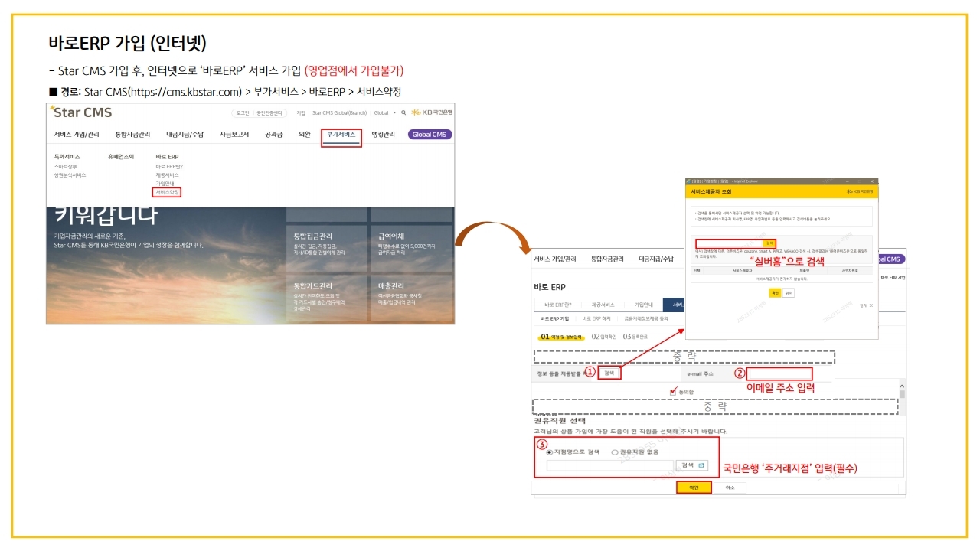Screen dimensions: 980x551
Task: Click 취소 button in the popup
Action: point(789,292)
